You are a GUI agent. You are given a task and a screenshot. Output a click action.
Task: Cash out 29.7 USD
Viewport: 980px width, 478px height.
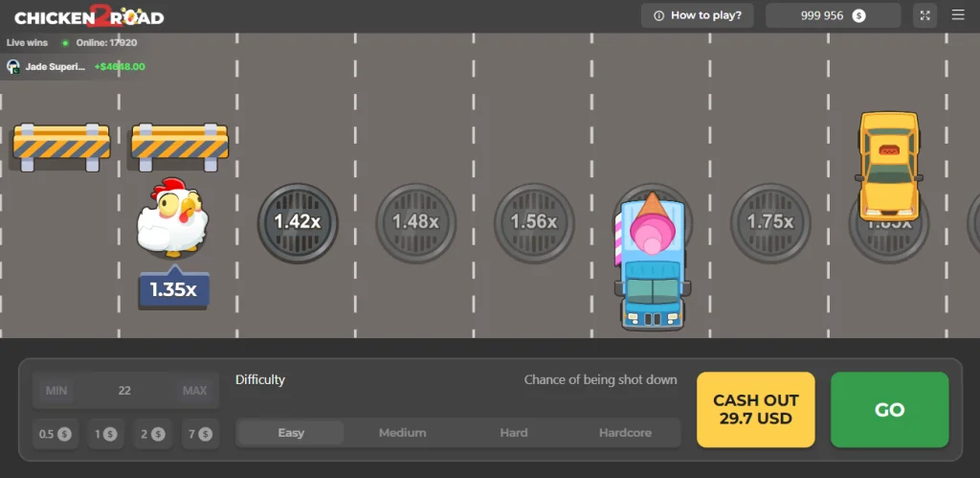click(756, 410)
